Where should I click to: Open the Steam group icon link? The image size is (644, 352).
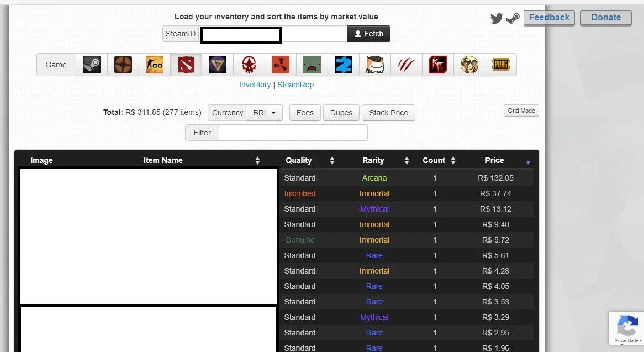[513, 18]
